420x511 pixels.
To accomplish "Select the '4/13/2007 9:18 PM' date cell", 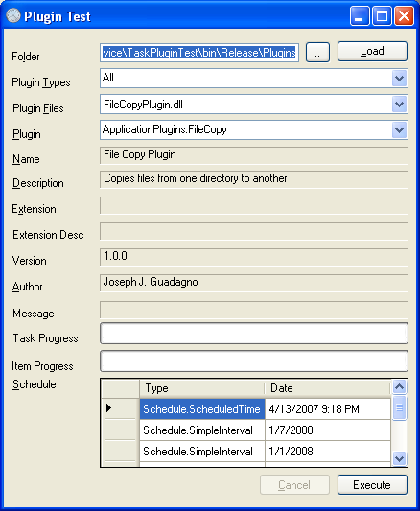I will (x=328, y=409).
